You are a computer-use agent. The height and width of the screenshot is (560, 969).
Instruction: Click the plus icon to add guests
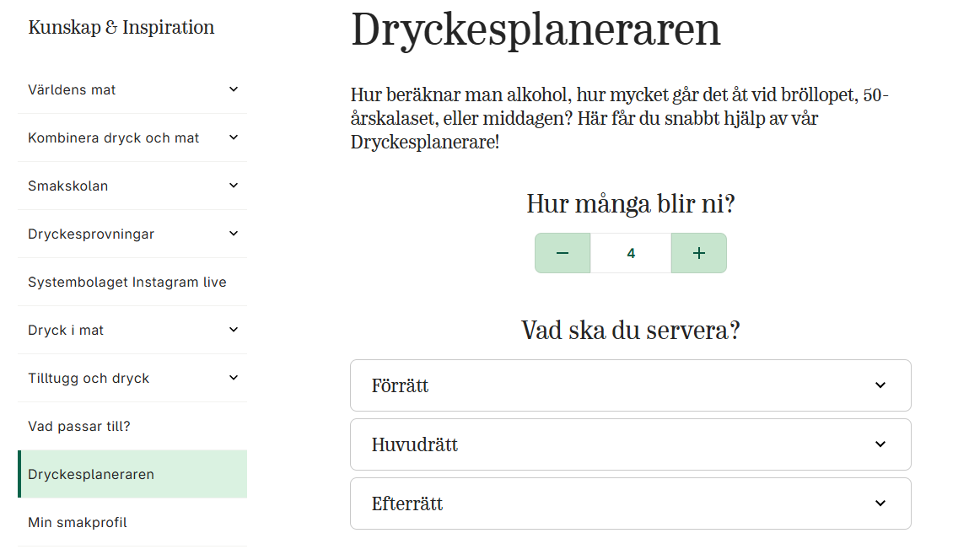coord(698,252)
